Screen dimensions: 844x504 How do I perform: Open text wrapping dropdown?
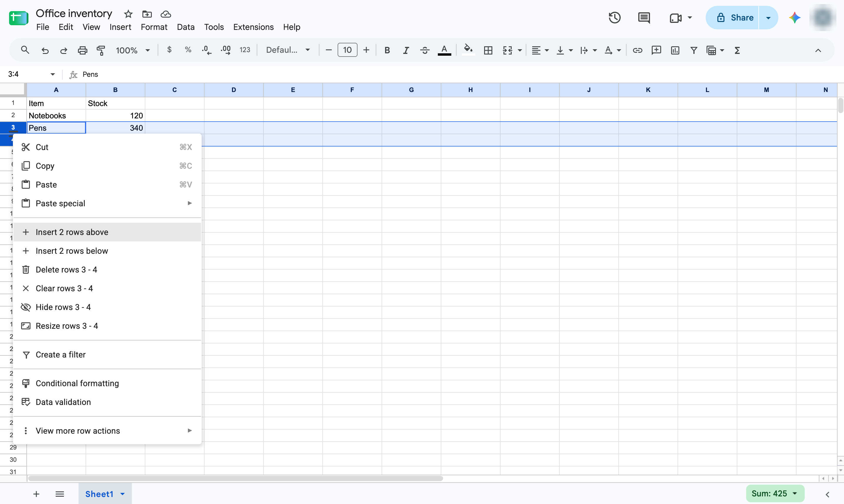[x=588, y=50]
